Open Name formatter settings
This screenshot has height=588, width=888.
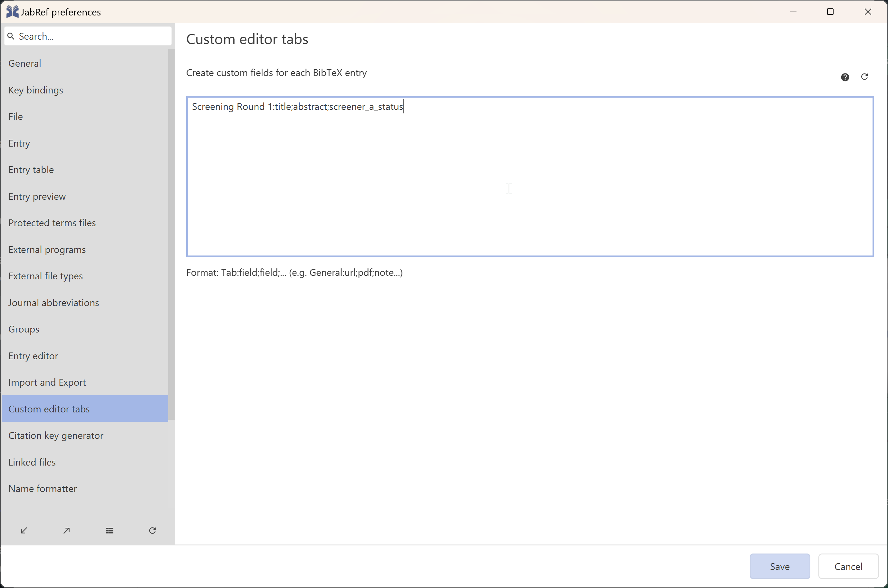(85, 489)
